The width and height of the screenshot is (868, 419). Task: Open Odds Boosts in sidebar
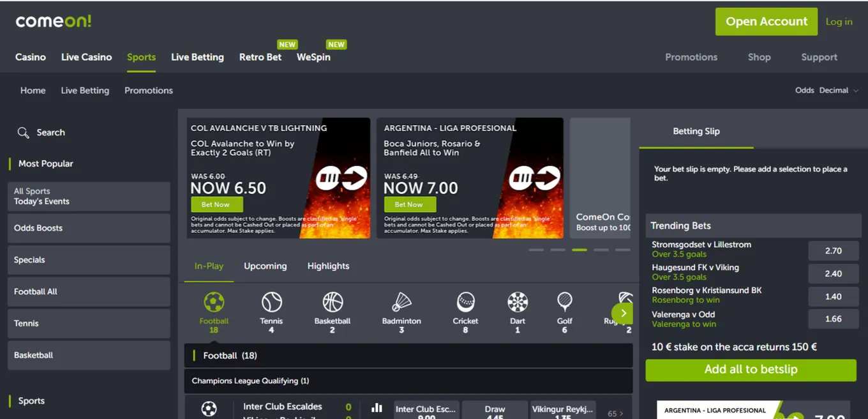pos(89,228)
